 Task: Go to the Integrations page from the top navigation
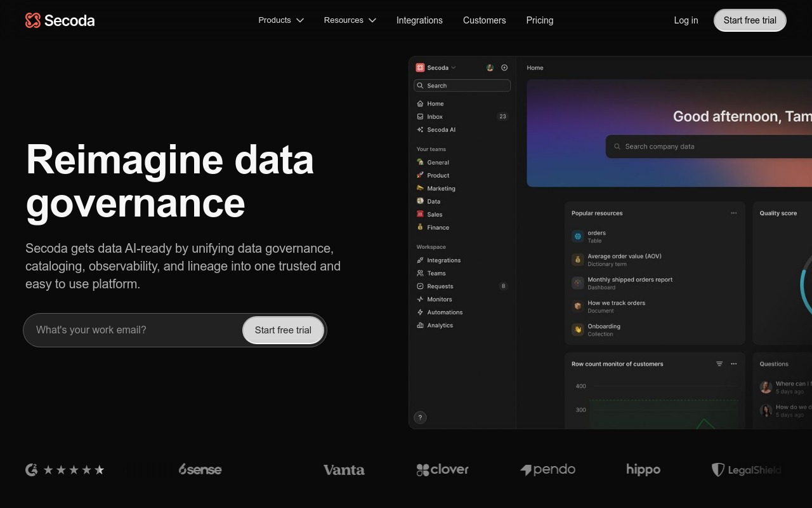419,20
